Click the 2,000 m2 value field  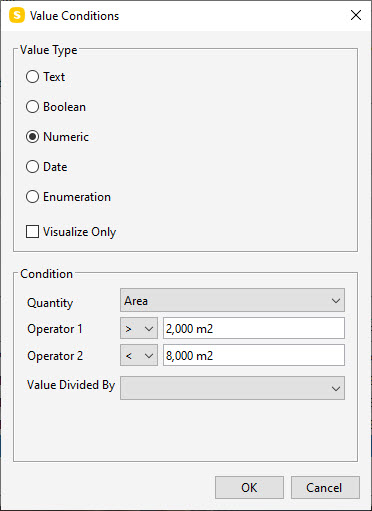click(x=254, y=329)
